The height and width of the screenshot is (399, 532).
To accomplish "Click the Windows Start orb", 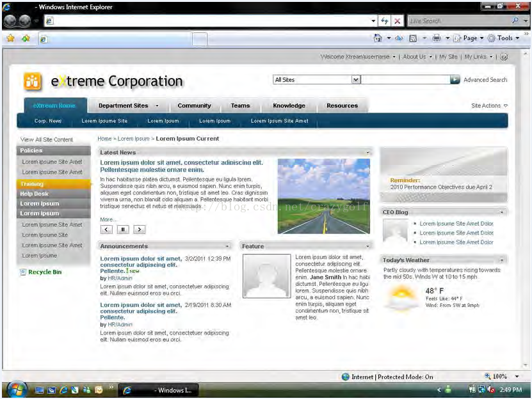I will pos(17,389).
